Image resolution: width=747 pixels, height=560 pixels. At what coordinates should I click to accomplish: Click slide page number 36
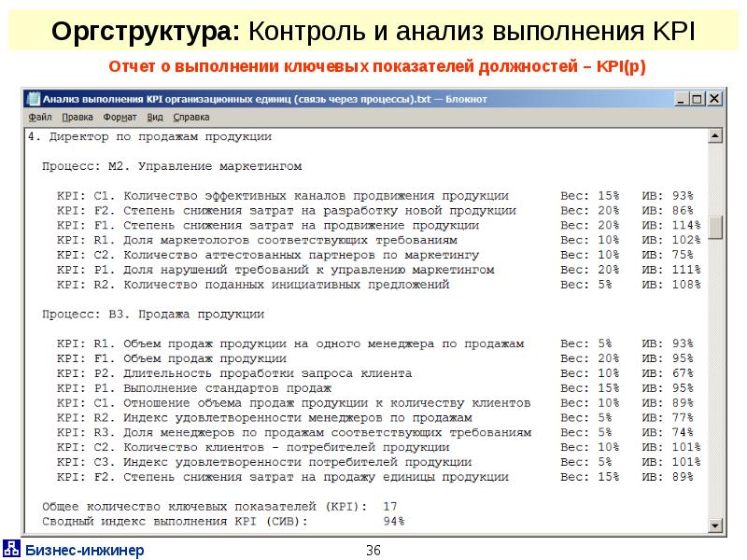[x=373, y=550]
